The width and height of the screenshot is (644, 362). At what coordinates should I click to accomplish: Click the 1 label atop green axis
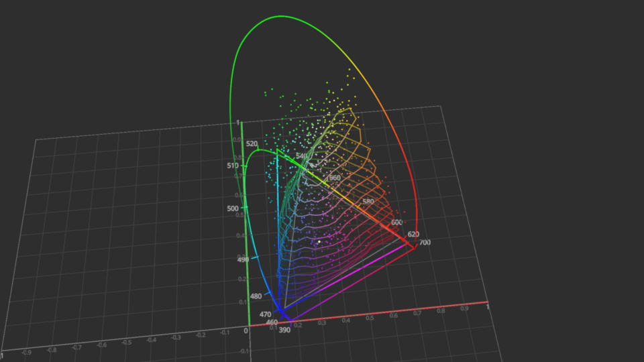(x=237, y=123)
